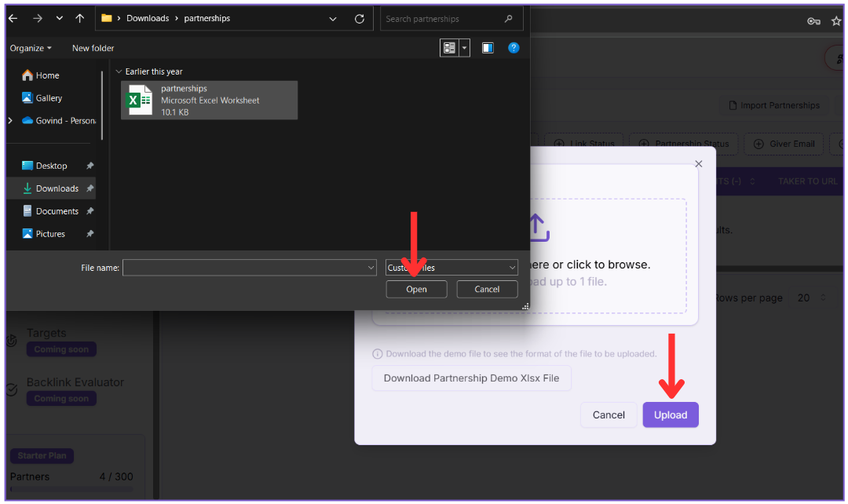
Task: Open the file dialog Help icon
Action: pyautogui.click(x=514, y=48)
